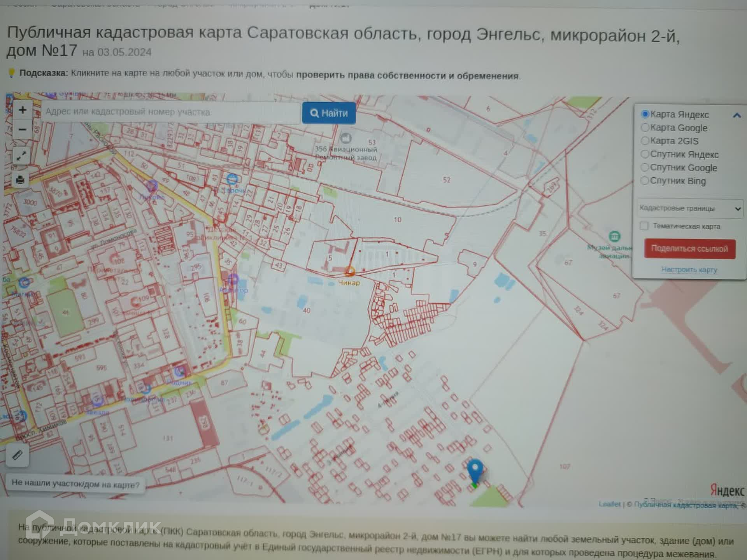Click the address or cadastral number field

[x=170, y=112]
